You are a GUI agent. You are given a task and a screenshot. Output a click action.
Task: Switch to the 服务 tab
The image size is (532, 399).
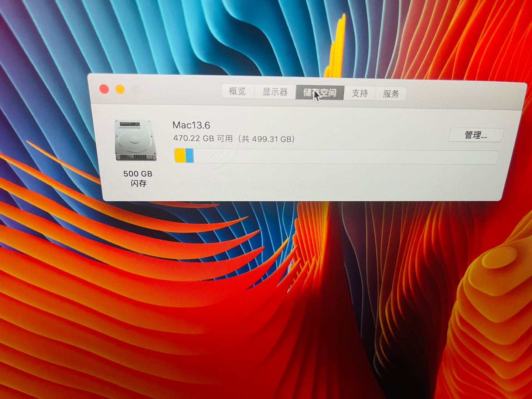click(391, 94)
